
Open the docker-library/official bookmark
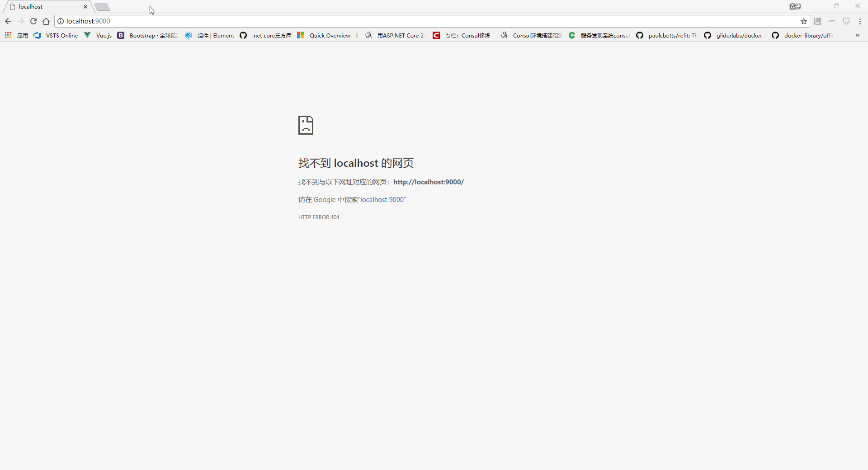tap(802, 35)
